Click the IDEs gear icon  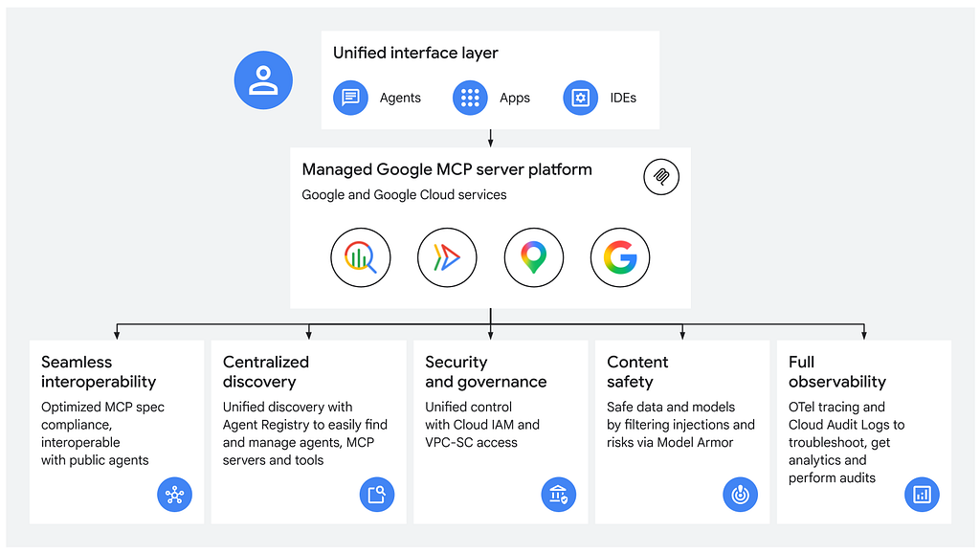click(581, 98)
